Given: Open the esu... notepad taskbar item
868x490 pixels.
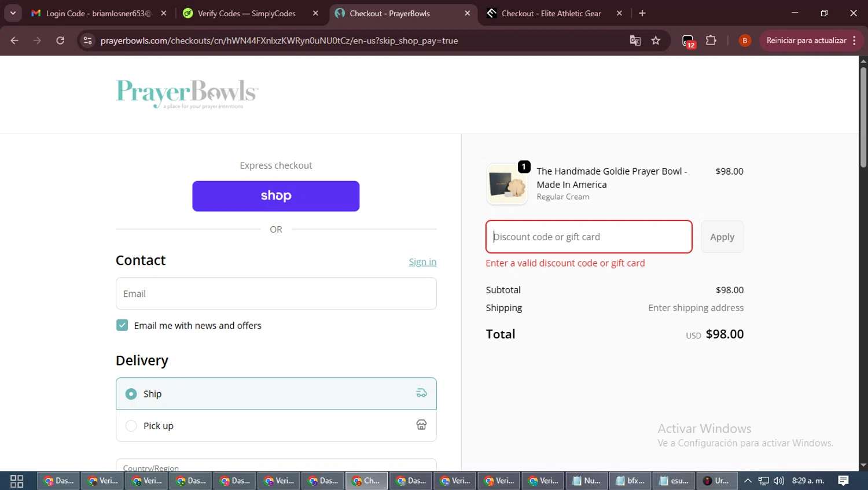Looking at the screenshot, I should (x=674, y=481).
